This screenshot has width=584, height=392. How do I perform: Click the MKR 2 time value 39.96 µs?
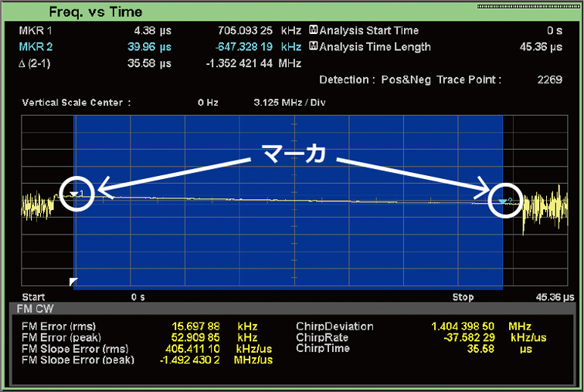click(149, 47)
